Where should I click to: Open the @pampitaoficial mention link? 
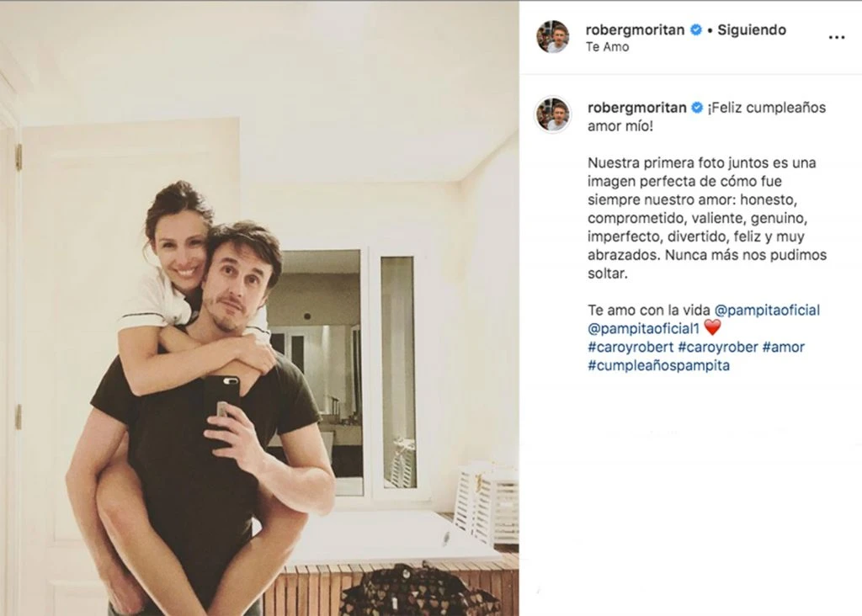tap(767, 310)
